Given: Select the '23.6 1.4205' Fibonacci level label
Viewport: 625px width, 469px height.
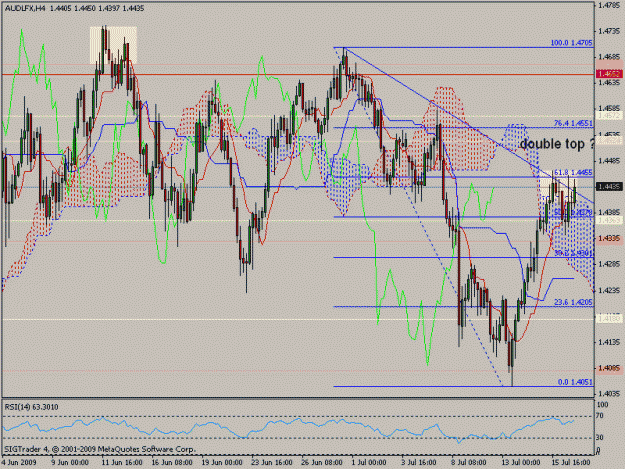Looking at the screenshot, I should point(573,302).
